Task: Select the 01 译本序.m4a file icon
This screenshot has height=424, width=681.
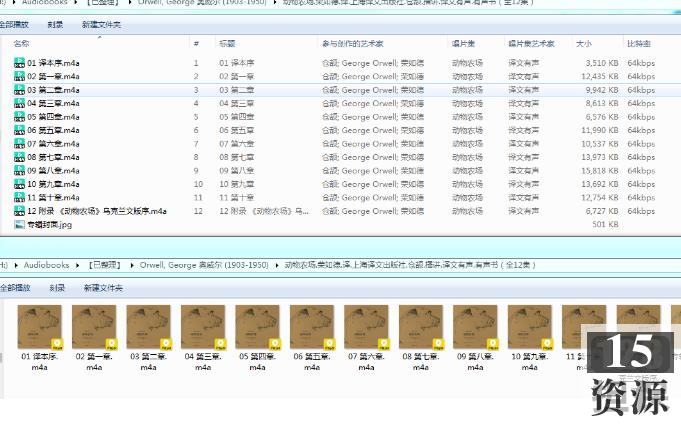Action: (x=19, y=63)
